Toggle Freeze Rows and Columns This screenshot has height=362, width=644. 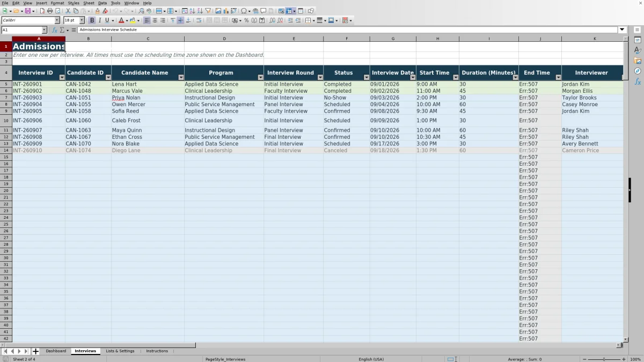[289, 11]
